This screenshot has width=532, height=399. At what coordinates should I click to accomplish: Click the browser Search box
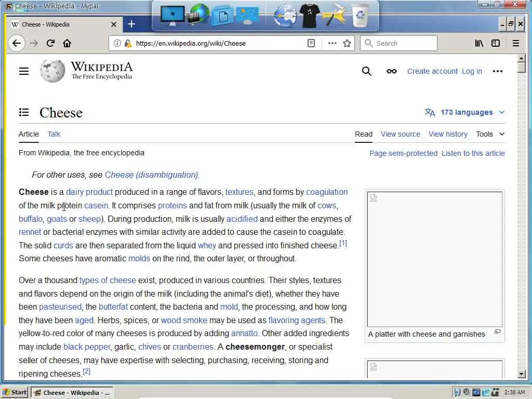[x=398, y=43]
